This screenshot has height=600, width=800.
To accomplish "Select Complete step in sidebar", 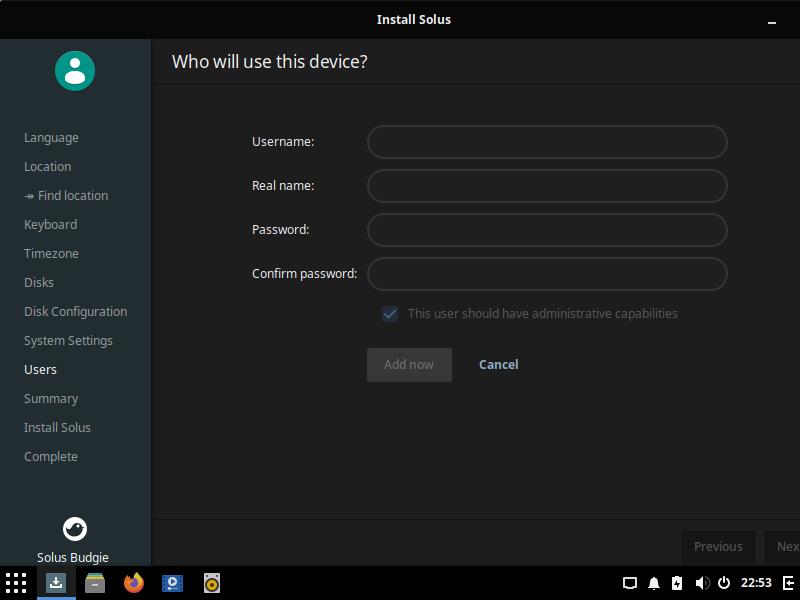I will pyautogui.click(x=51, y=457).
